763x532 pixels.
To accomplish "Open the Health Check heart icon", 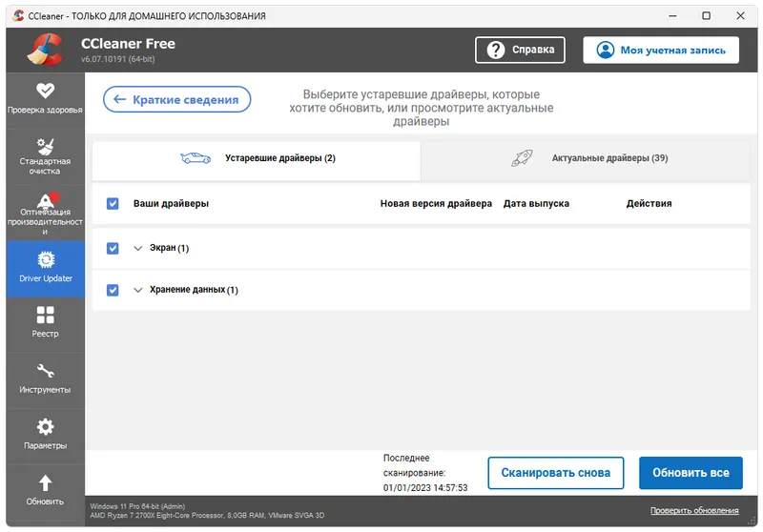I will (45, 91).
